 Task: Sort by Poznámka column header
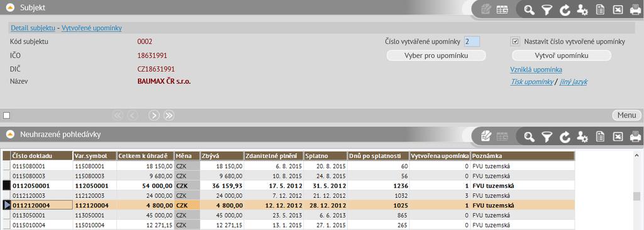[523, 156]
